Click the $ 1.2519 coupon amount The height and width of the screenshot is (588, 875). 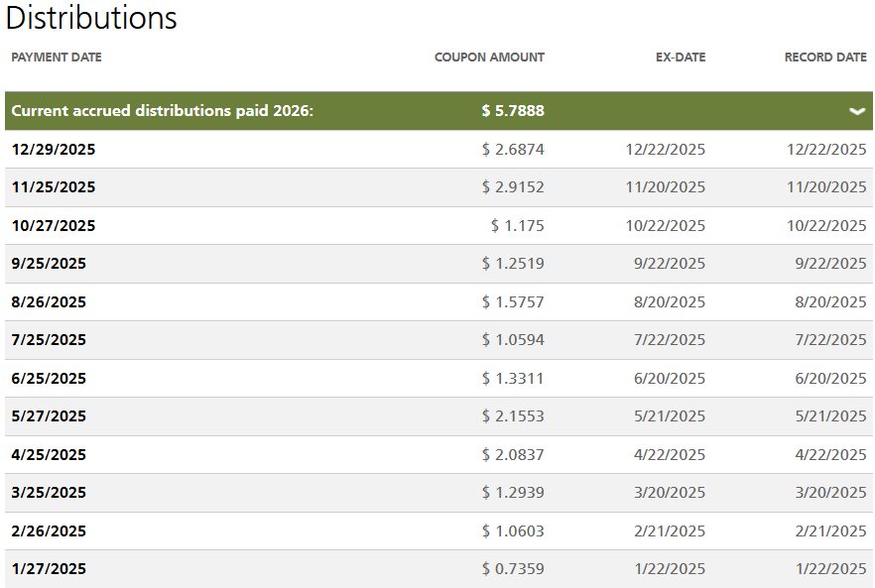(x=513, y=264)
